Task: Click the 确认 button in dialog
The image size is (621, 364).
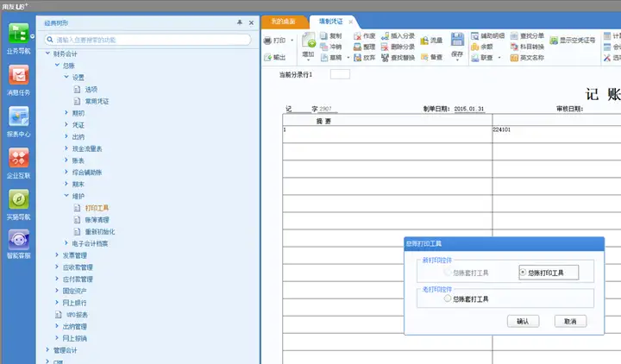Action: [x=523, y=321]
